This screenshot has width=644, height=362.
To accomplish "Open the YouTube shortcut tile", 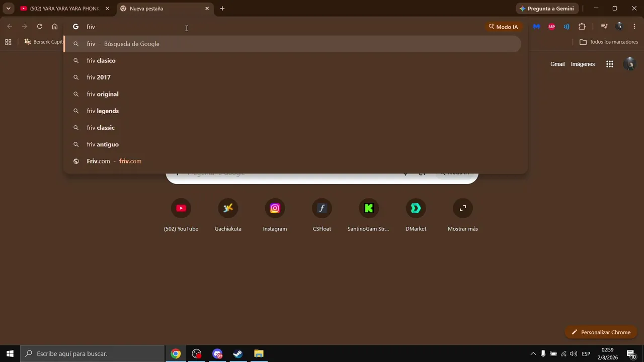I will click(x=181, y=215).
